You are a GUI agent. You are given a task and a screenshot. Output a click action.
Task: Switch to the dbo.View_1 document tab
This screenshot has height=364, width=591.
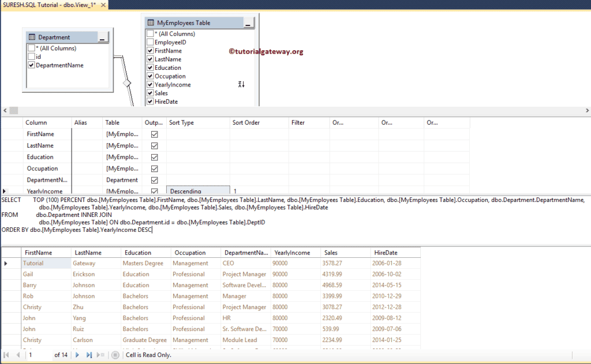[x=48, y=4]
